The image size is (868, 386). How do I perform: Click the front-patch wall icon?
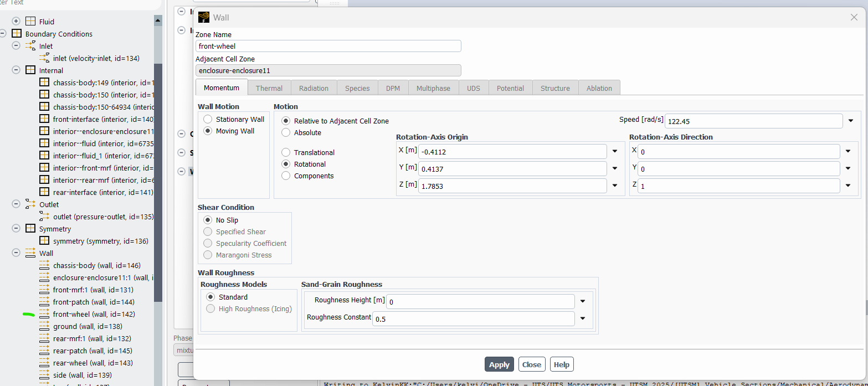click(44, 302)
